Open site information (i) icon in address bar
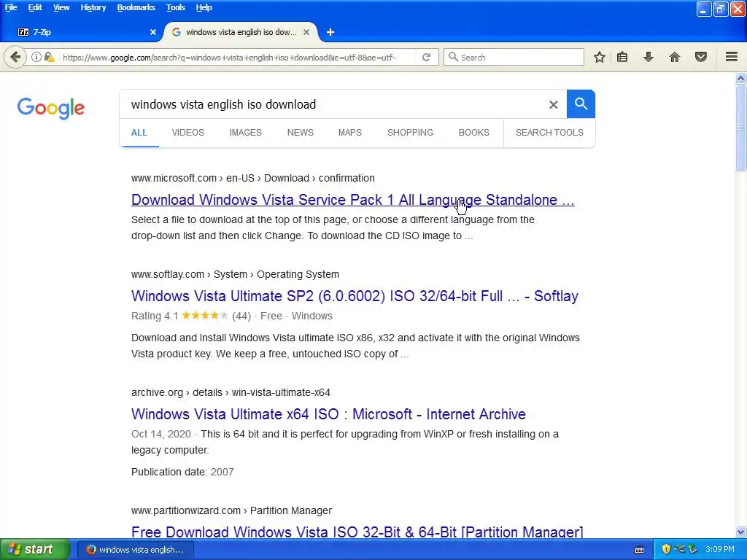The width and height of the screenshot is (747, 560). pos(36,57)
